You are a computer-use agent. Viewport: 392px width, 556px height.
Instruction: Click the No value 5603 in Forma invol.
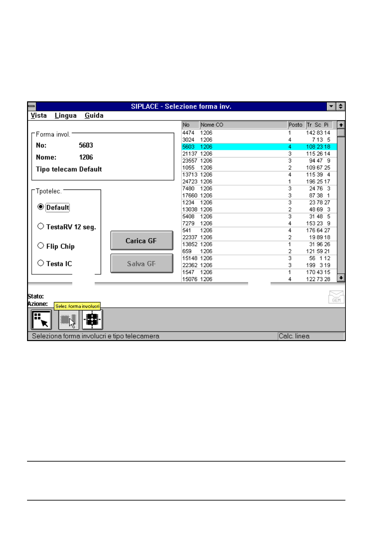click(86, 145)
